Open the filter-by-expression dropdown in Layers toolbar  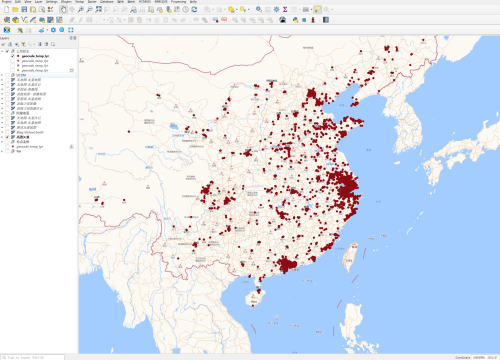pos(34,44)
